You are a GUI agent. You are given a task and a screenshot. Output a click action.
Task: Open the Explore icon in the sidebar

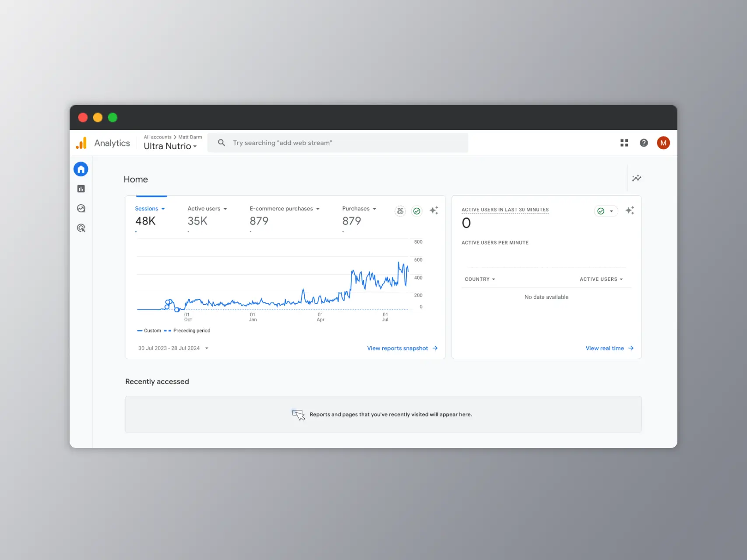point(81,208)
